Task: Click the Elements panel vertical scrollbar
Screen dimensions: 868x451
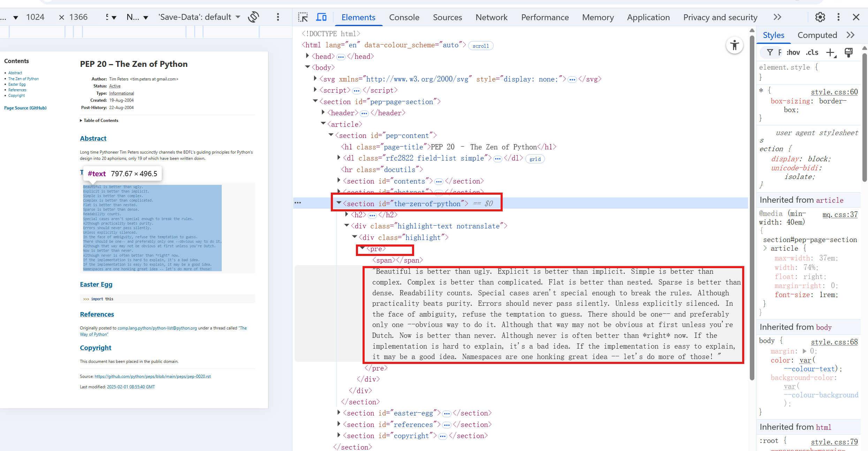Action: click(752, 209)
